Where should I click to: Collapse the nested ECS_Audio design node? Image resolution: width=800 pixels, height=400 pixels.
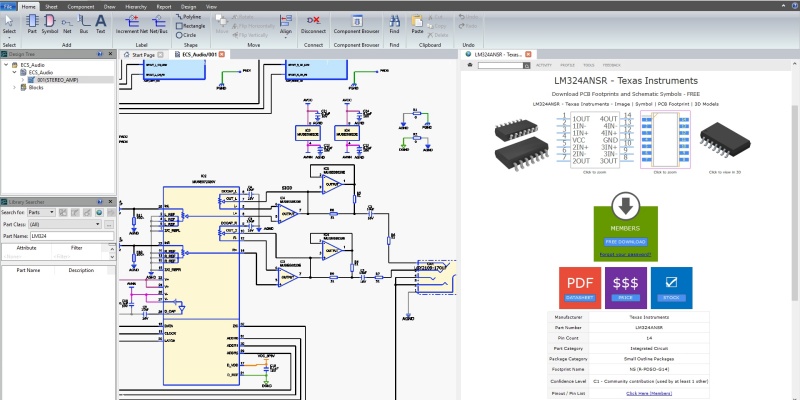point(15,72)
